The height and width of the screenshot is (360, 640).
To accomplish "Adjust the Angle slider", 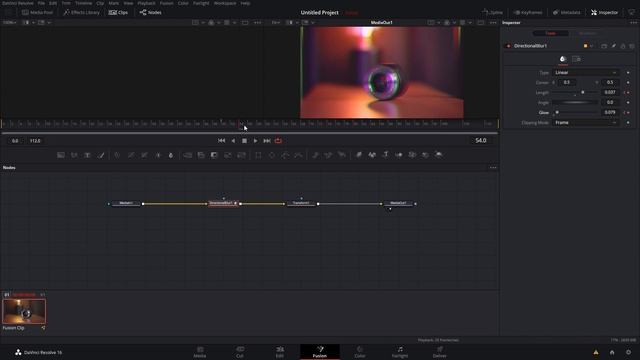I will [575, 102].
